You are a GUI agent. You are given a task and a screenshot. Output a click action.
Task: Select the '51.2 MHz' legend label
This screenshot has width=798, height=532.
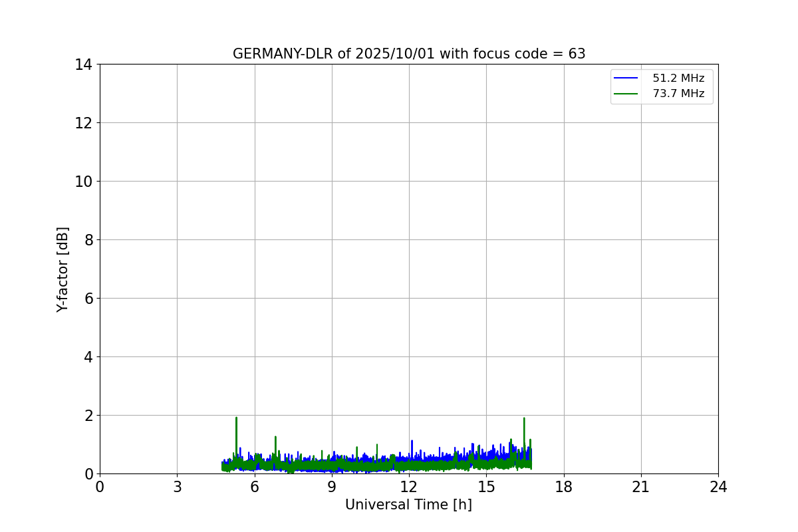pos(678,78)
